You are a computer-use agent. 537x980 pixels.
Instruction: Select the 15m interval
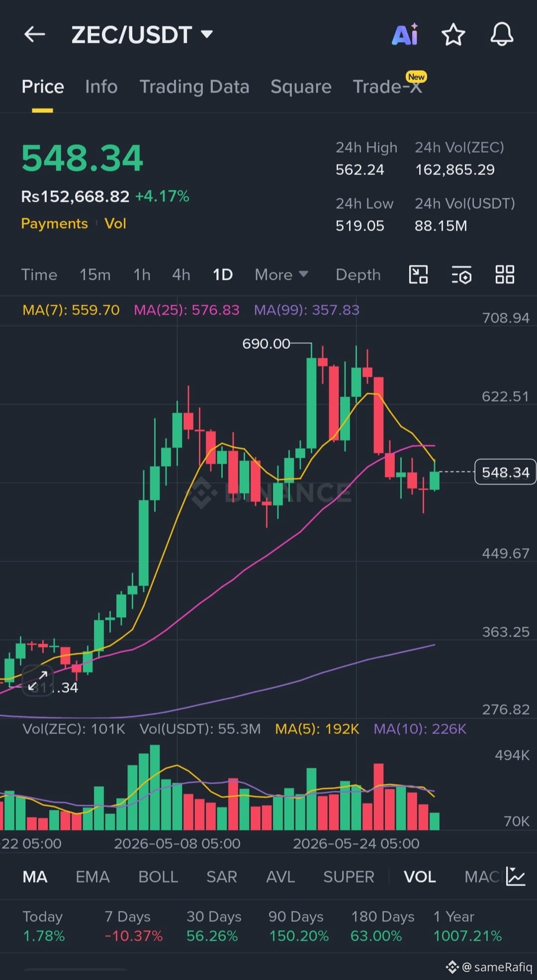point(95,274)
